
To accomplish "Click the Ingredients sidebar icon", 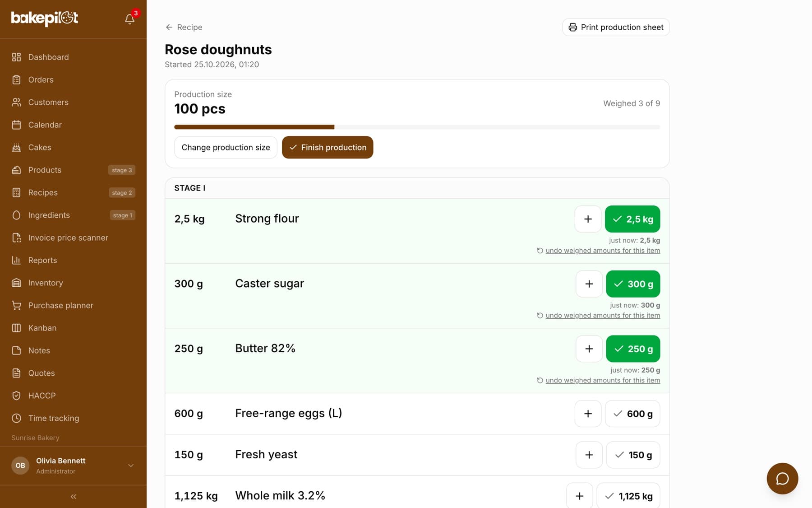I will pyautogui.click(x=16, y=215).
